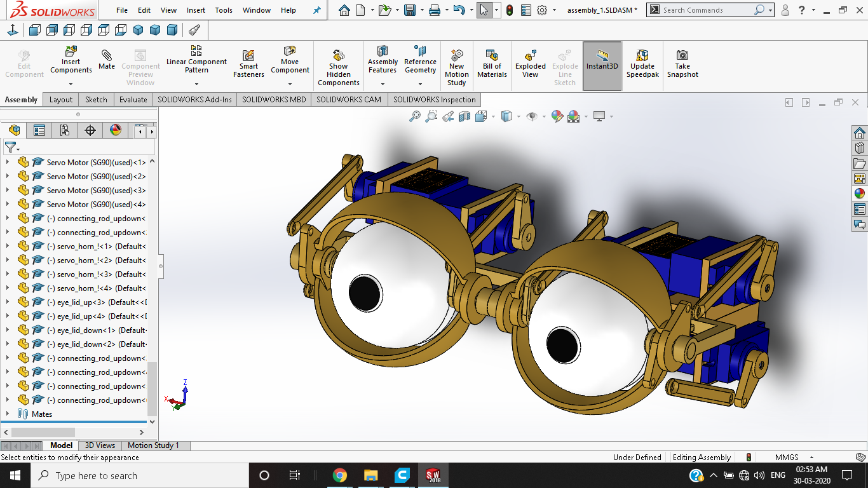Pin the Help menu pushpin
This screenshot has height=488, width=868.
[316, 10]
